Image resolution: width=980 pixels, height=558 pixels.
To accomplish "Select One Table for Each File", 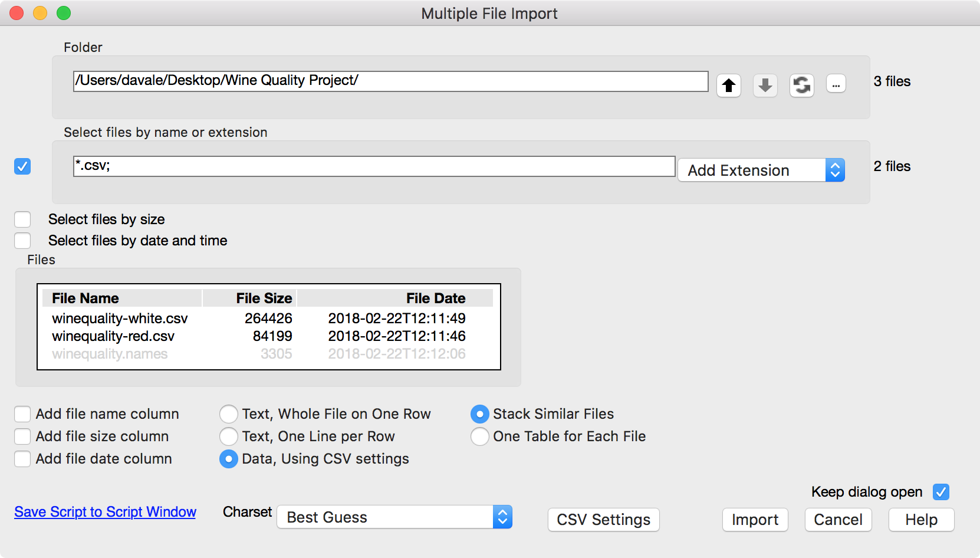I will (x=479, y=436).
